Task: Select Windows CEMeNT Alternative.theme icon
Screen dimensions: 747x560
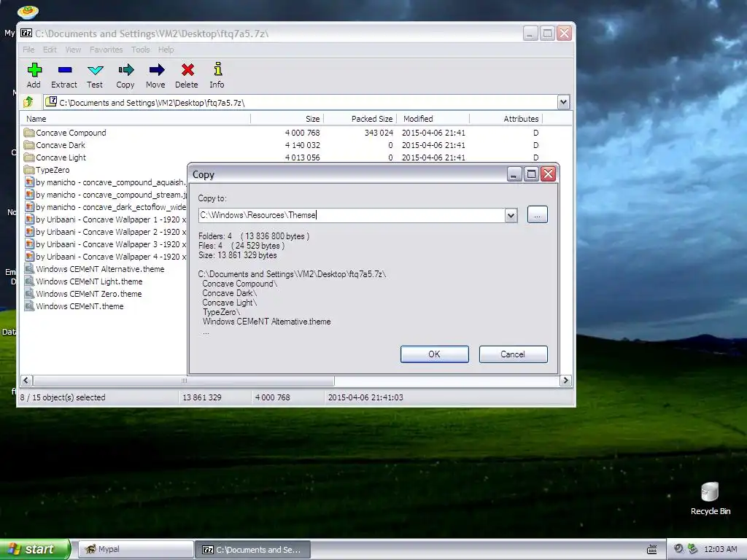Action: click(29, 268)
